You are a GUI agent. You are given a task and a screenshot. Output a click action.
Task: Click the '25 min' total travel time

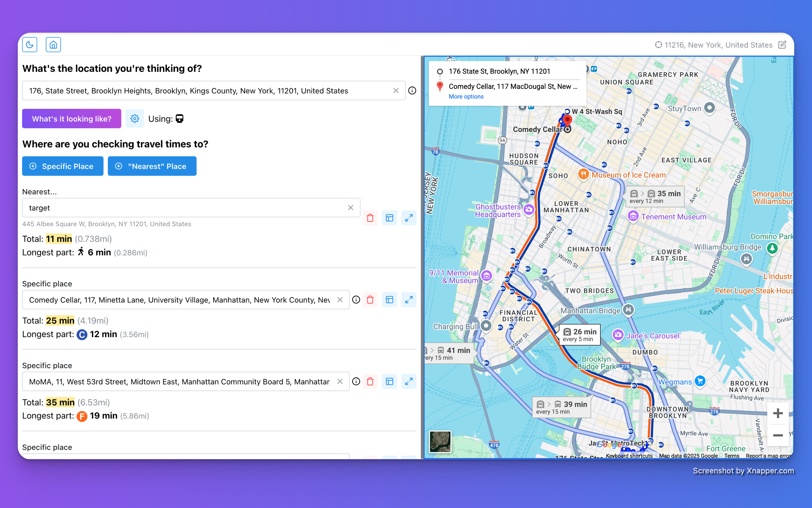(x=60, y=321)
